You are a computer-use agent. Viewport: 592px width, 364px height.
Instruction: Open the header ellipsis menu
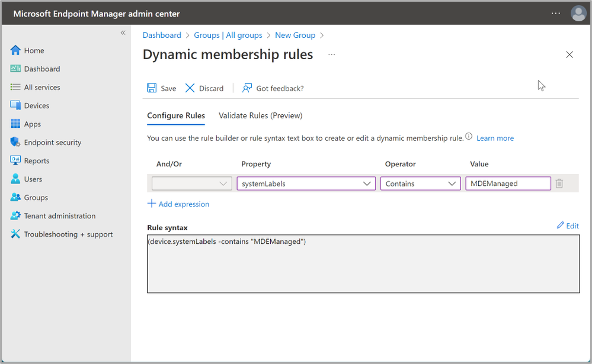coord(556,13)
